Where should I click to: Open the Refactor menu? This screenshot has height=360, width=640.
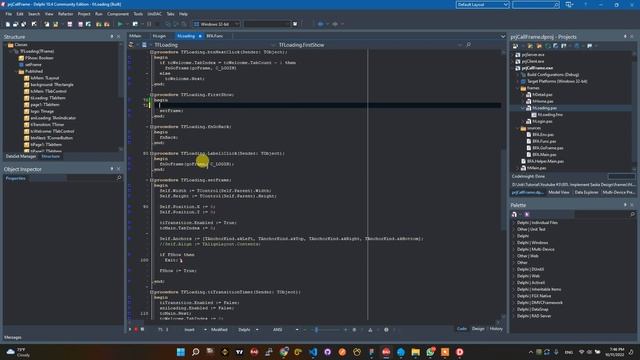[x=65, y=14]
